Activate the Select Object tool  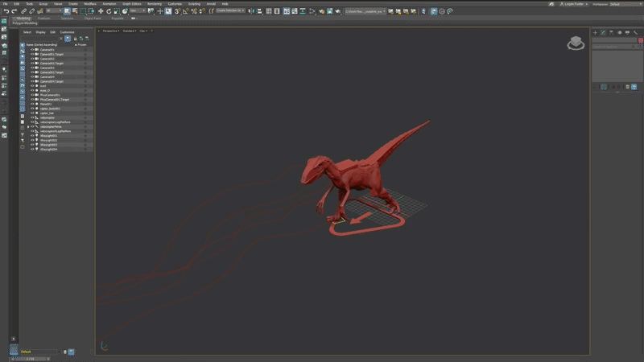pos(67,11)
